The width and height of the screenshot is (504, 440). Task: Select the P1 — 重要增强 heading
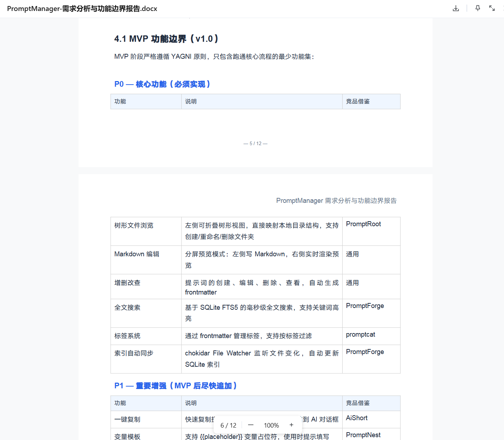[x=175, y=386]
